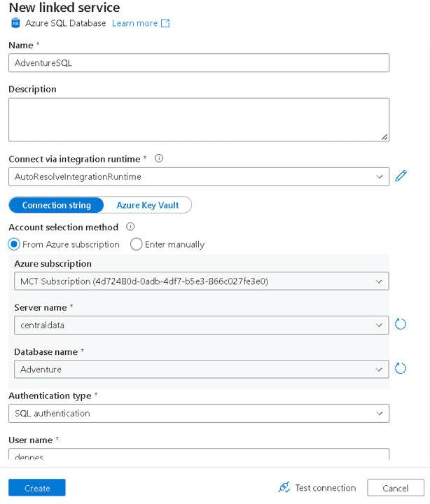This screenshot has width=430, height=504.
Task: Refresh the Server name list
Action: tap(401, 325)
